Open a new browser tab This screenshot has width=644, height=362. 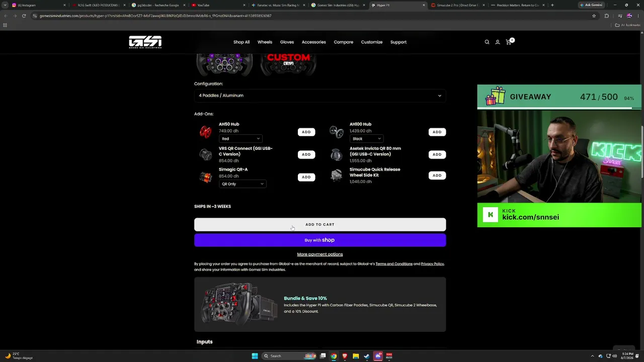coord(552,5)
